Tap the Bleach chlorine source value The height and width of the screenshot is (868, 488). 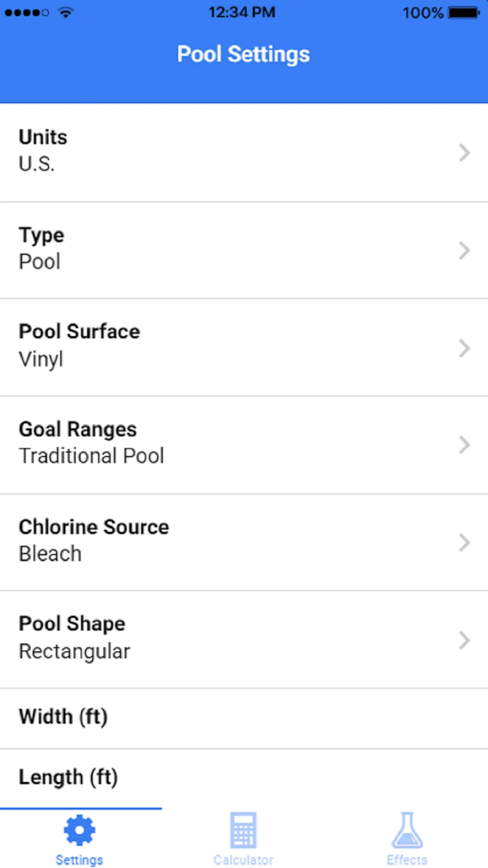pos(50,554)
